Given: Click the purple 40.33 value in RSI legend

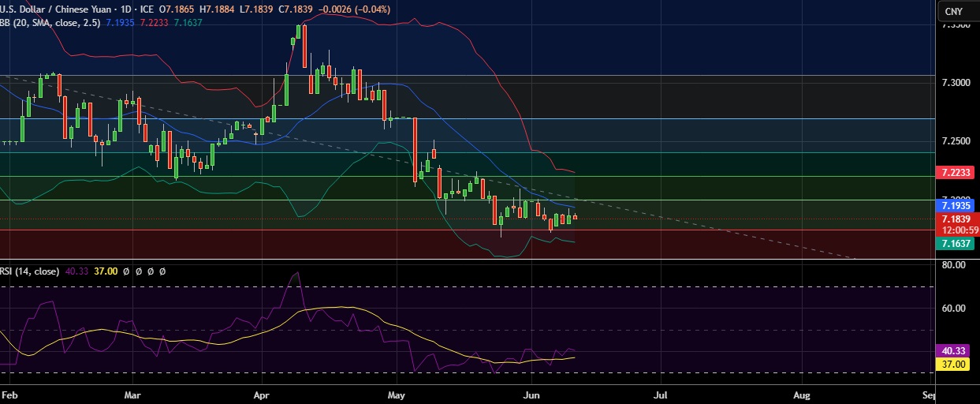Looking at the screenshot, I should pos(76,271).
